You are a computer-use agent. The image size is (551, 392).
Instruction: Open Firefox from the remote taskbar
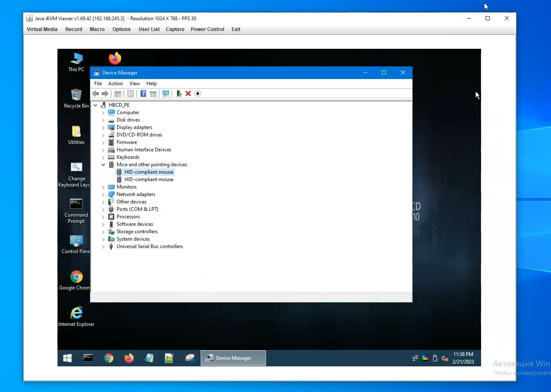[129, 358]
